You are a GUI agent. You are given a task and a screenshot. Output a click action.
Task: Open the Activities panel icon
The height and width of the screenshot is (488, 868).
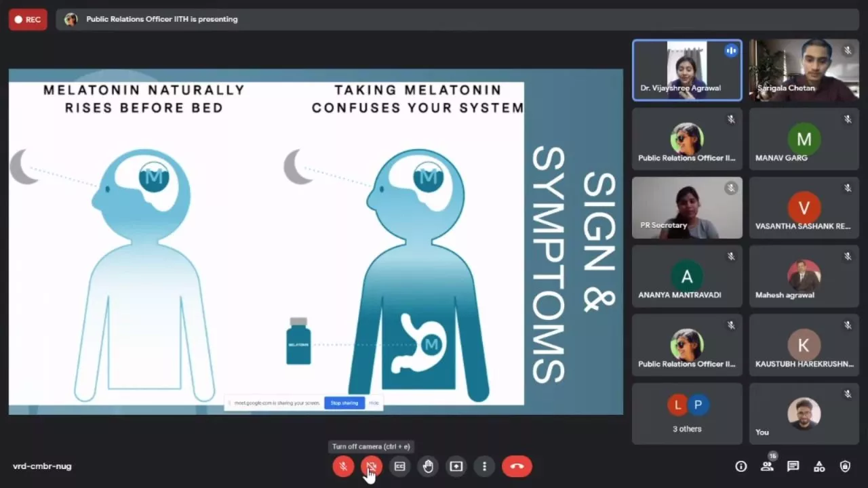coord(819,466)
